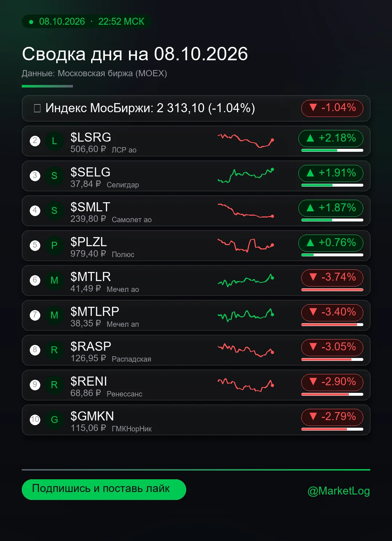Click rank badge 5 in the $PLZL row
The height and width of the screenshot is (541, 392).
click(35, 245)
